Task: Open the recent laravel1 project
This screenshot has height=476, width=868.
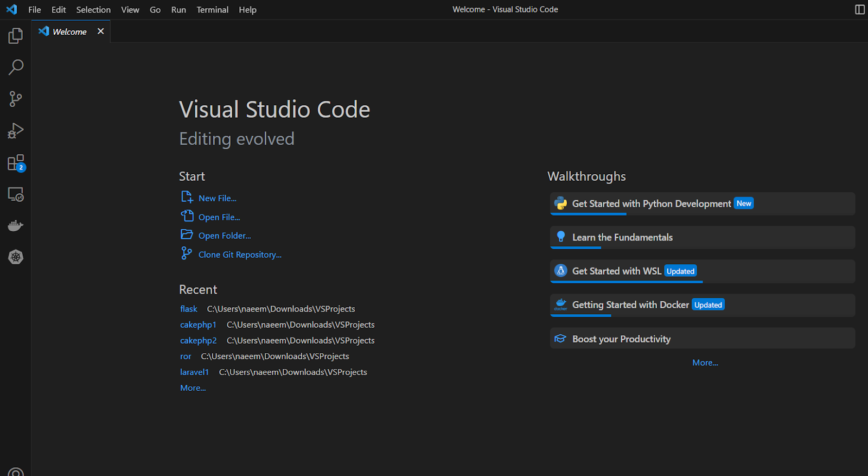Action: tap(194, 372)
